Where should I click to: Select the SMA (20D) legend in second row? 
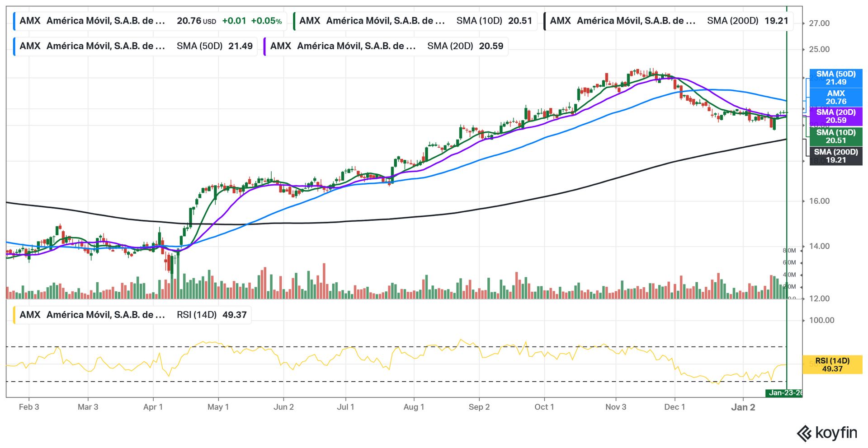(x=386, y=46)
